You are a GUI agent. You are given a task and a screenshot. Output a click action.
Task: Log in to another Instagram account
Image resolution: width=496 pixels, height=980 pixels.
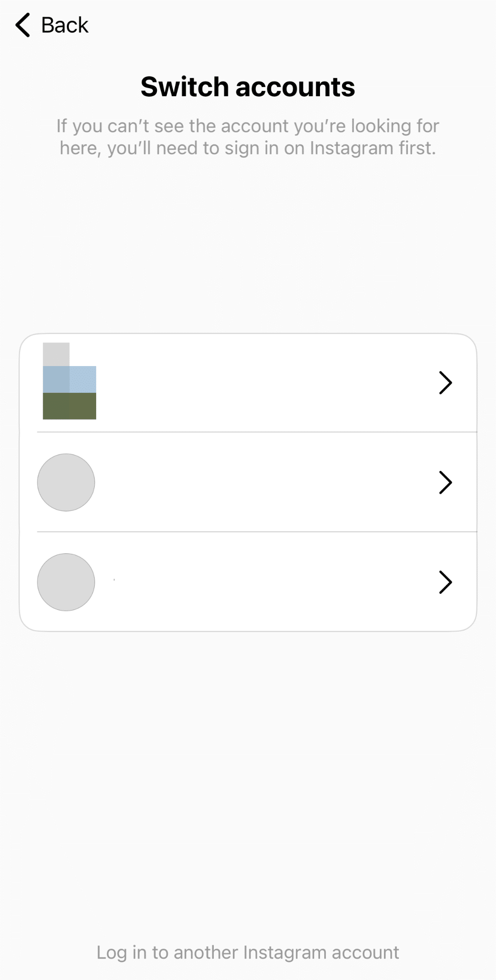point(248,952)
